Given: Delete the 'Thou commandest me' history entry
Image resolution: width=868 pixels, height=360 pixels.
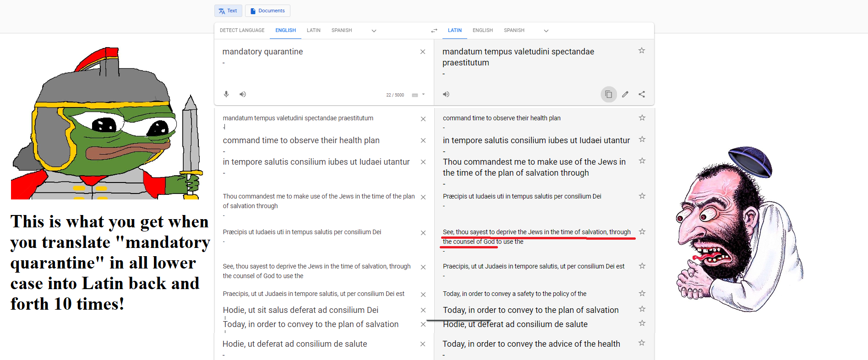Looking at the screenshot, I should pyautogui.click(x=423, y=197).
